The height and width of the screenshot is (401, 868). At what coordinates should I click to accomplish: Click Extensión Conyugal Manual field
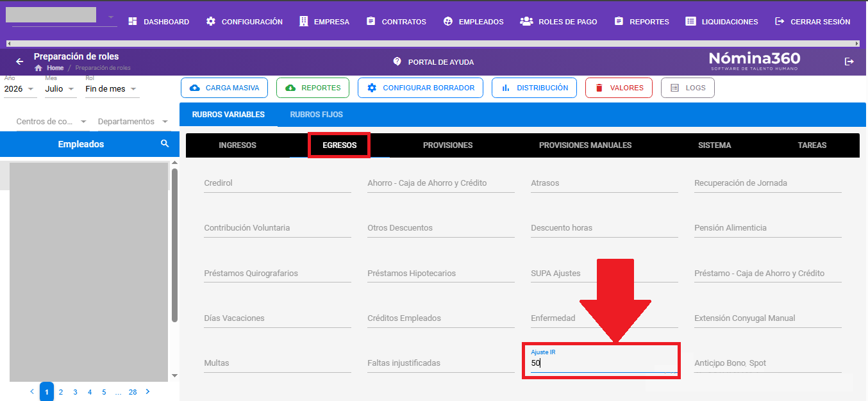tap(768, 318)
